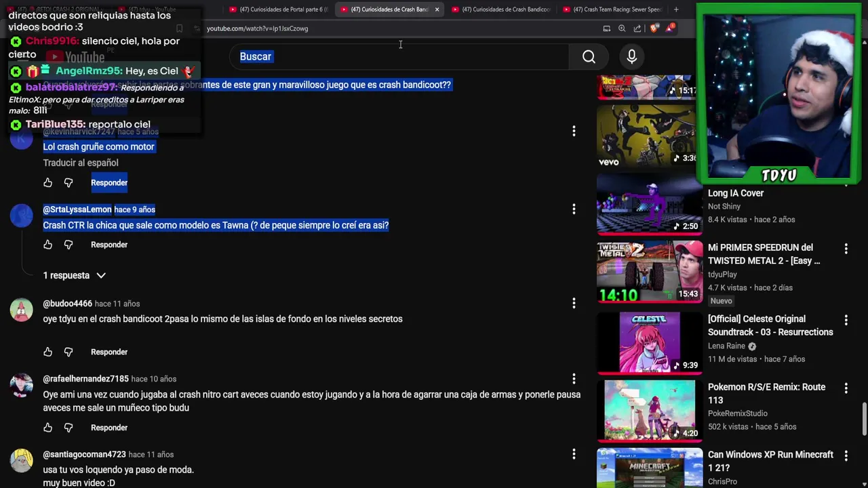This screenshot has height=488, width=868.
Task: Open @santiagocoman4723 profile avatar
Action: point(21,461)
